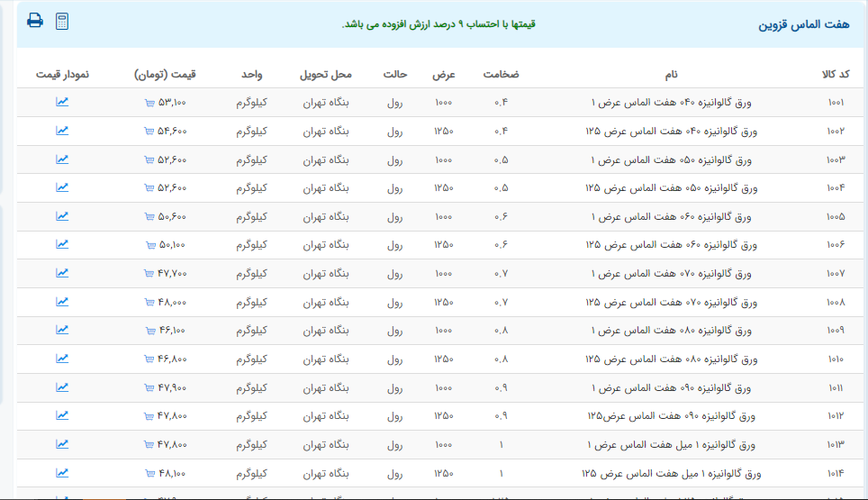This screenshot has width=868, height=500.
Task: Open price chart icon for item code 1014
Action: pos(62,472)
